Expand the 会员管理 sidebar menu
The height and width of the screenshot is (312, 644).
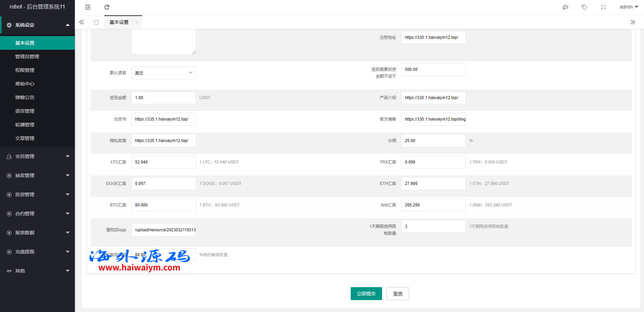pyautogui.click(x=37, y=156)
